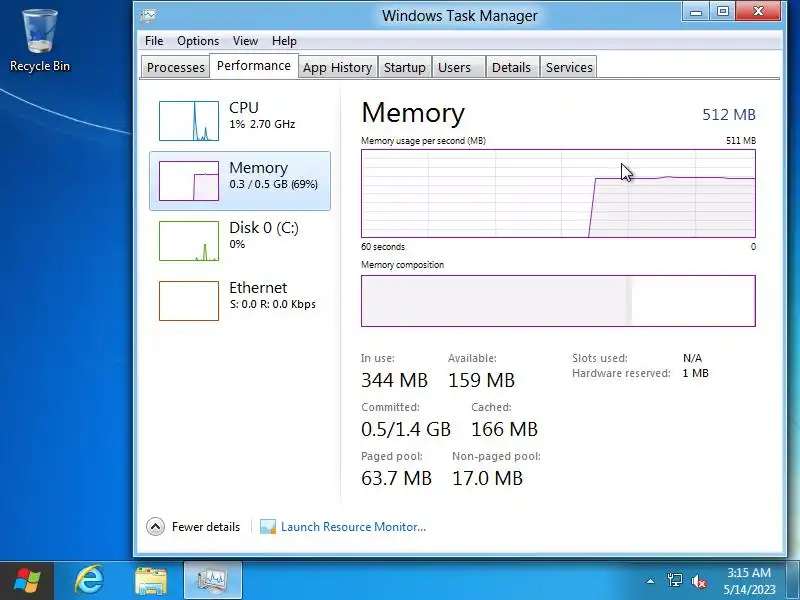Click the '1% 2.70 GHz' value
This screenshot has width=800, height=600.
click(x=262, y=124)
